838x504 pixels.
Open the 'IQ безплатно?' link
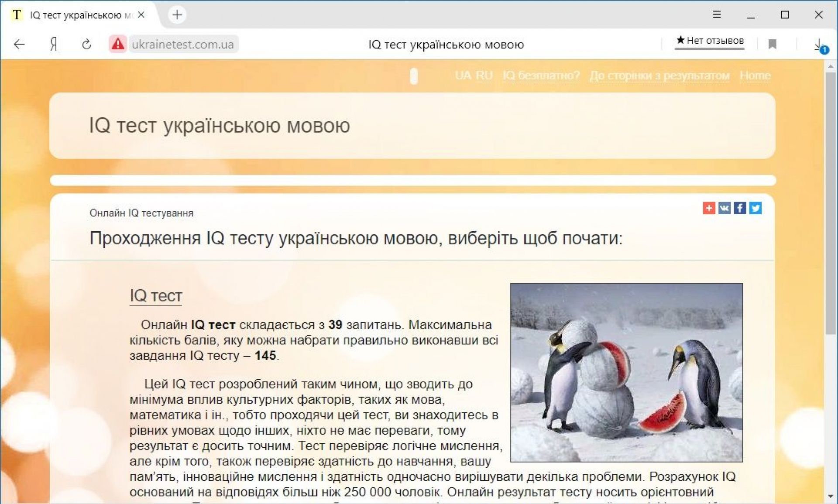[x=541, y=75]
